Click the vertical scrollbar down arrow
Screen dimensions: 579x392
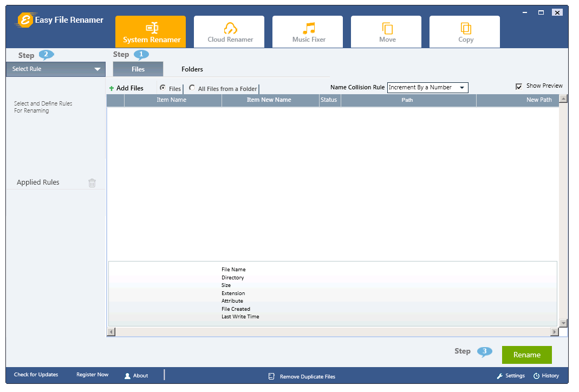(563, 323)
